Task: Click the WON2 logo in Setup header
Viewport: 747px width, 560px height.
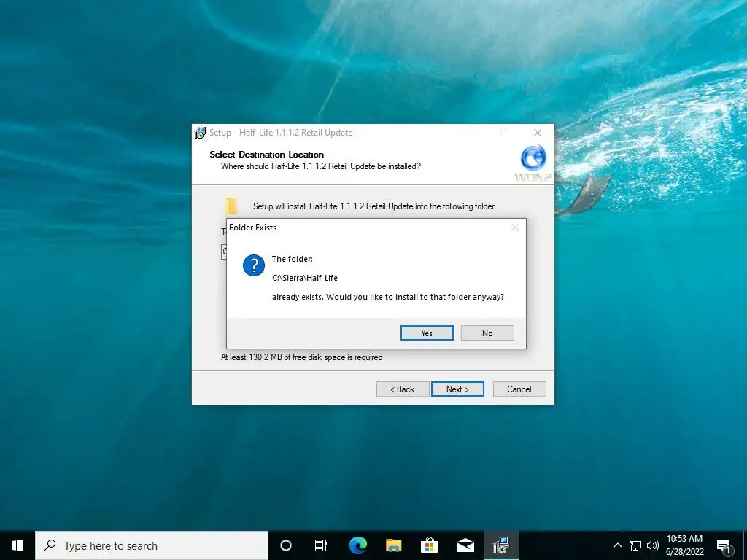Action: click(x=533, y=163)
